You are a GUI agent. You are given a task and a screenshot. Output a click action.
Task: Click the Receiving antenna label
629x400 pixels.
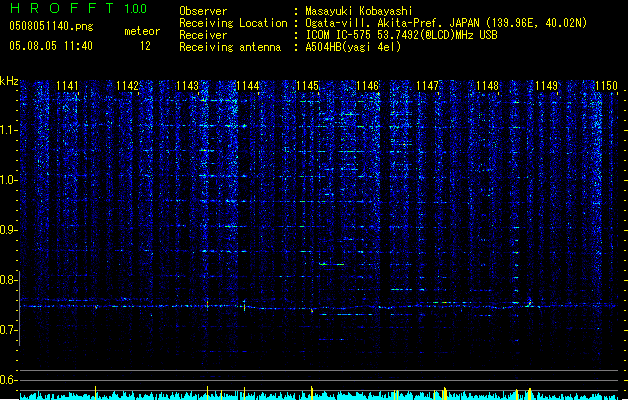point(230,47)
